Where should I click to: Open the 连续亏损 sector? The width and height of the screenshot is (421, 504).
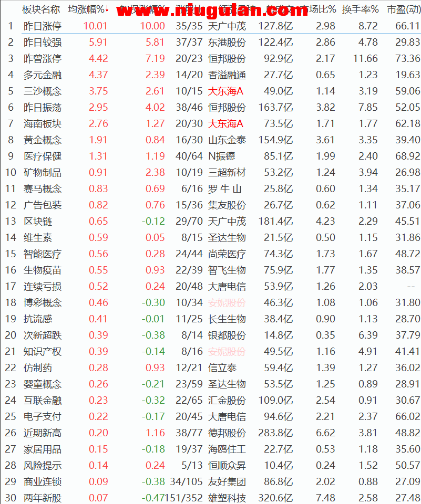(x=43, y=287)
